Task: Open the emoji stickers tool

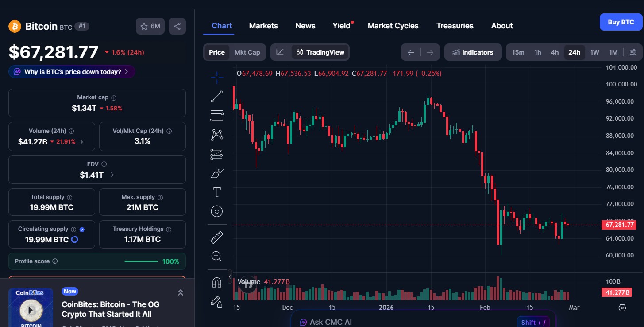Action: pos(217,211)
